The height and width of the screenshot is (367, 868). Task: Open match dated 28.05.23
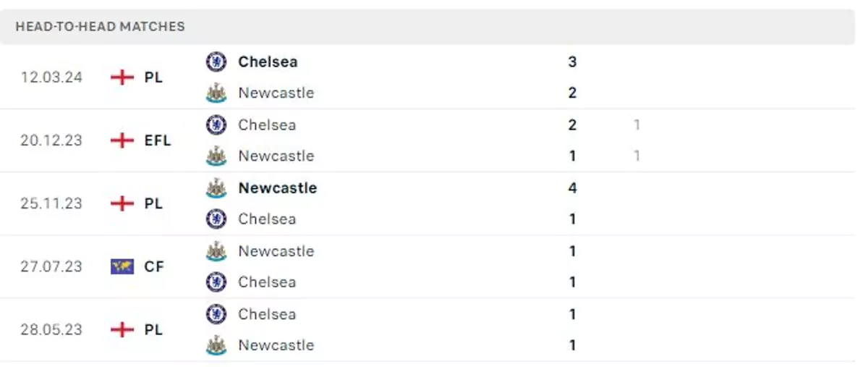pos(51,329)
